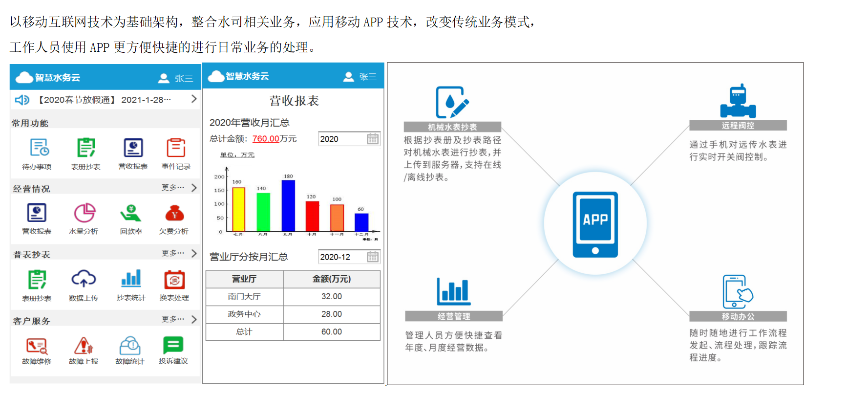
Task: Tap the 故障上报 fault report icon
Action: (84, 346)
